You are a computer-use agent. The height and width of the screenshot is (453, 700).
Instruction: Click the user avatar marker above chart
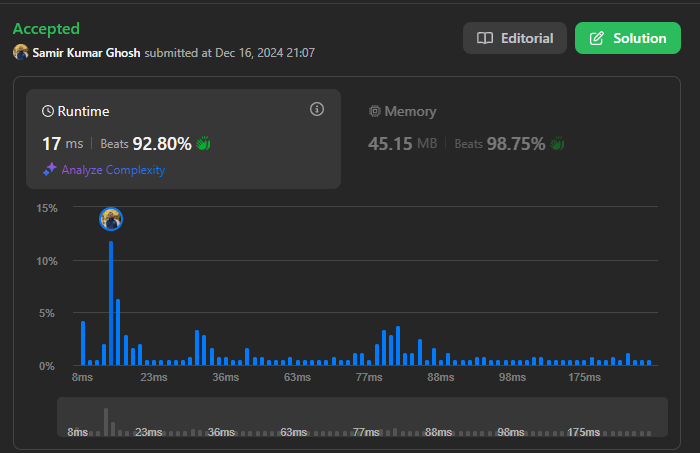click(111, 219)
